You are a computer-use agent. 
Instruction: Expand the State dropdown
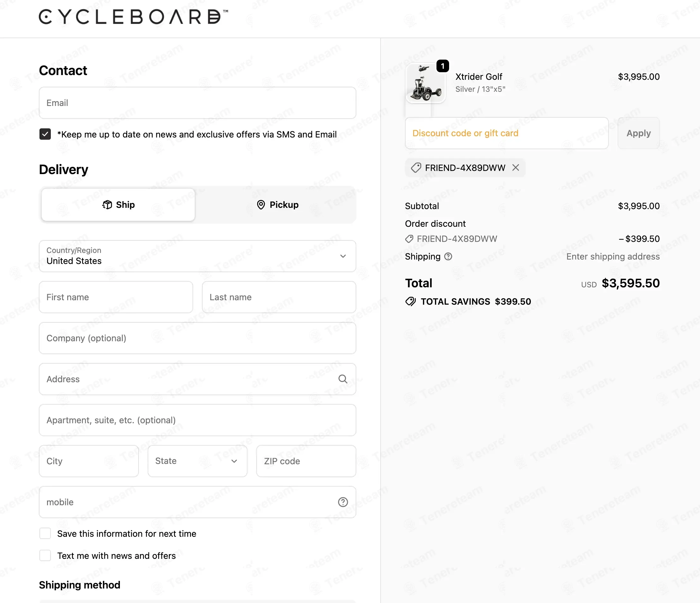(x=197, y=461)
